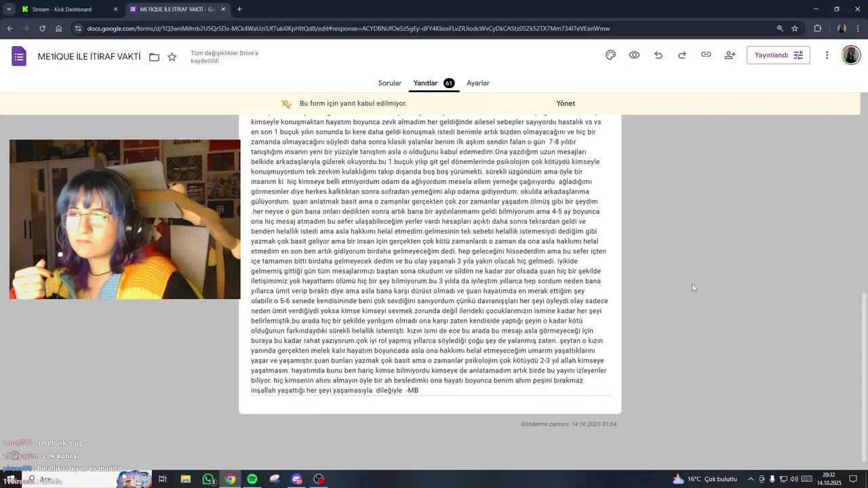
Task: Open a new browser tab
Action: click(x=239, y=9)
